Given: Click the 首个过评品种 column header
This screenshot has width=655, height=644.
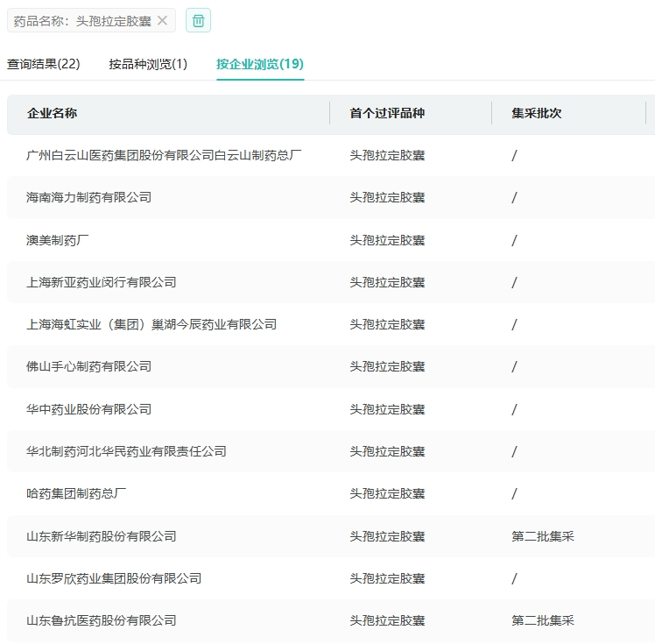Looking at the screenshot, I should [387, 113].
